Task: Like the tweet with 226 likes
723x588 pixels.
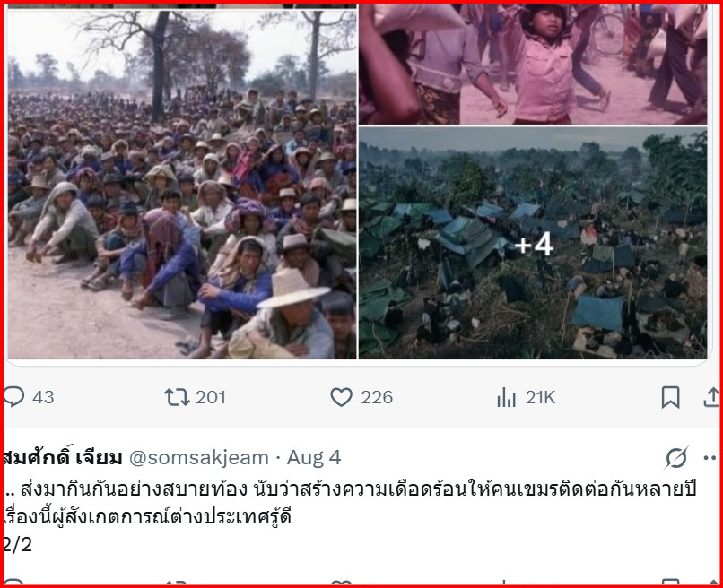Action: 341,397
